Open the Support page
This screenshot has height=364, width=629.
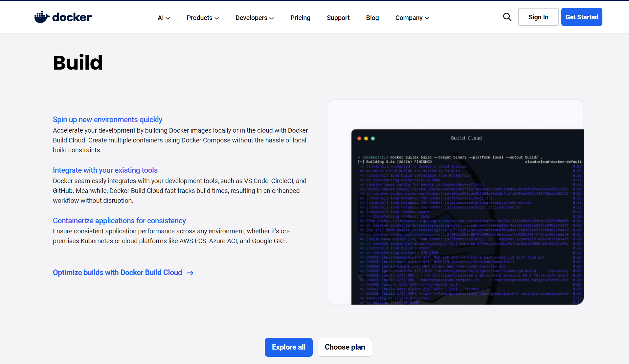point(338,18)
